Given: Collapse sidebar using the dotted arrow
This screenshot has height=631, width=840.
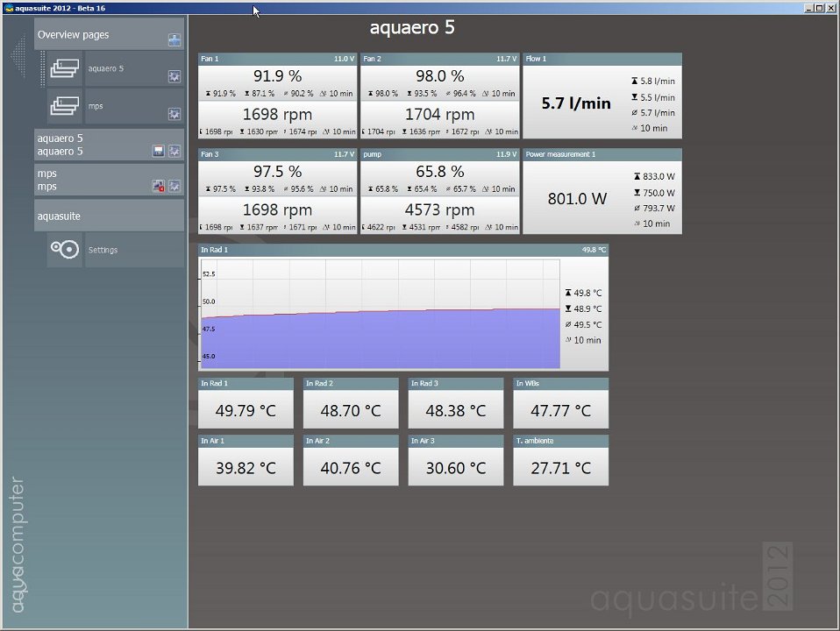Looking at the screenshot, I should (x=18, y=56).
